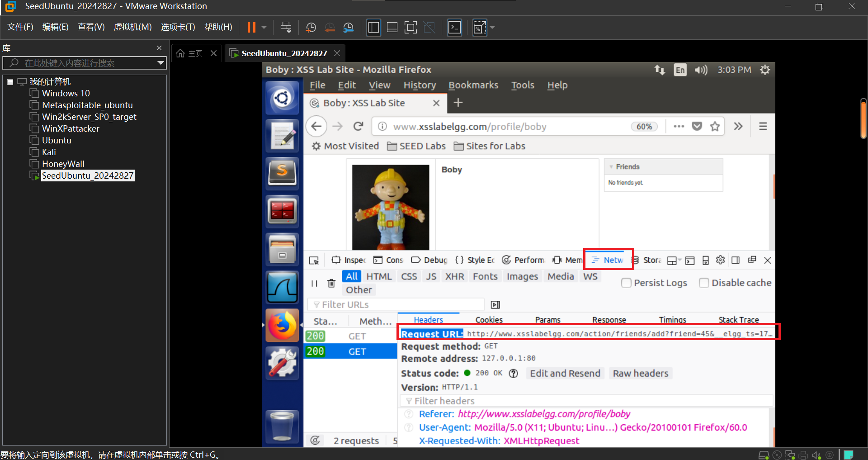Viewport: 868px width, 460px height.
Task: Open the Ubuntu system gear menu
Action: coord(765,70)
